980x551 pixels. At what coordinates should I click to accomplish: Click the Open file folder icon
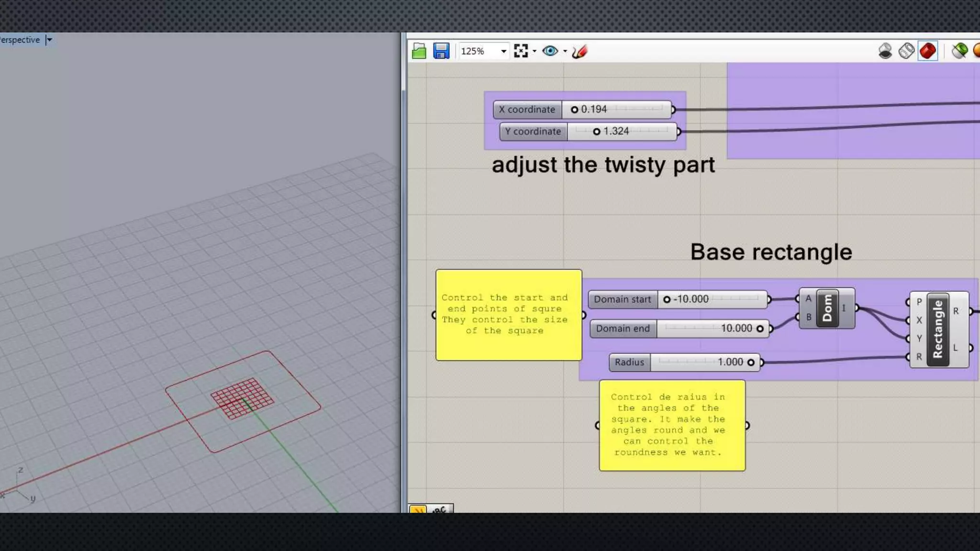click(x=419, y=51)
